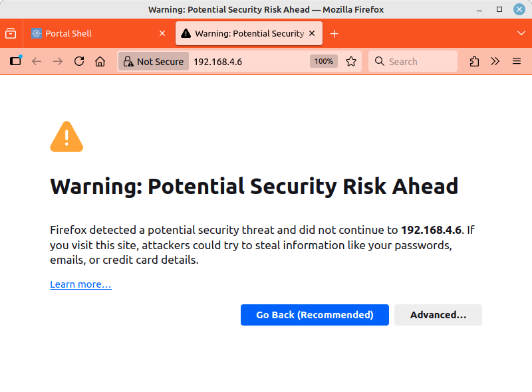This screenshot has height=392, width=532.
Task: Open the Home page icon
Action: 100,61
